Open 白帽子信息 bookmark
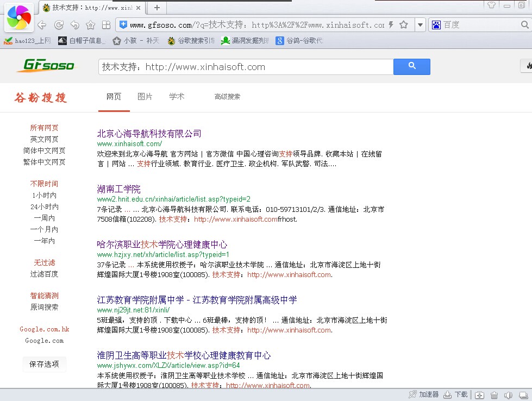 click(x=82, y=41)
